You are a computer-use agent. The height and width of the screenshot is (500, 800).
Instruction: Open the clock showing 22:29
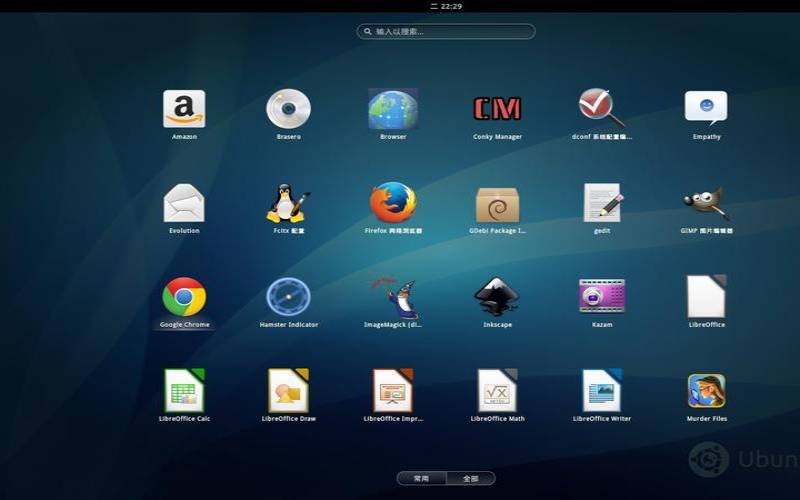click(x=446, y=6)
